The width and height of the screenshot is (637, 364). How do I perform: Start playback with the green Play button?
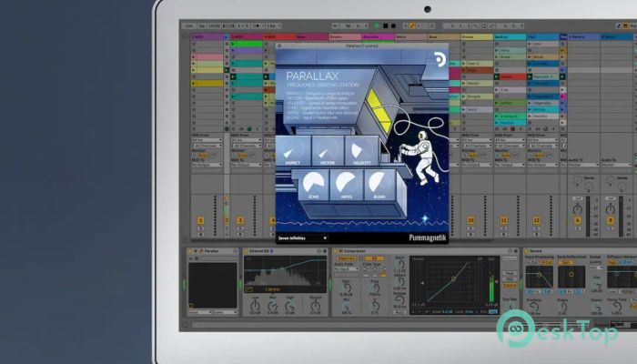[x=377, y=26]
